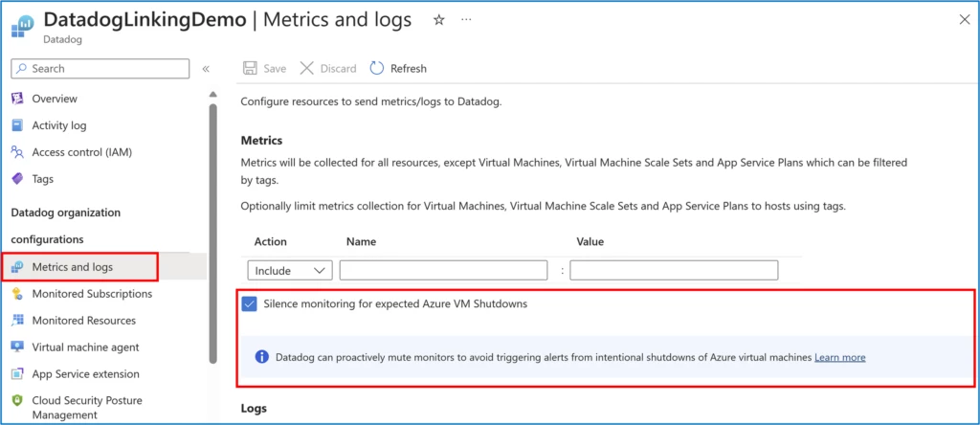Open Cloud Security Posture Management

[87, 408]
